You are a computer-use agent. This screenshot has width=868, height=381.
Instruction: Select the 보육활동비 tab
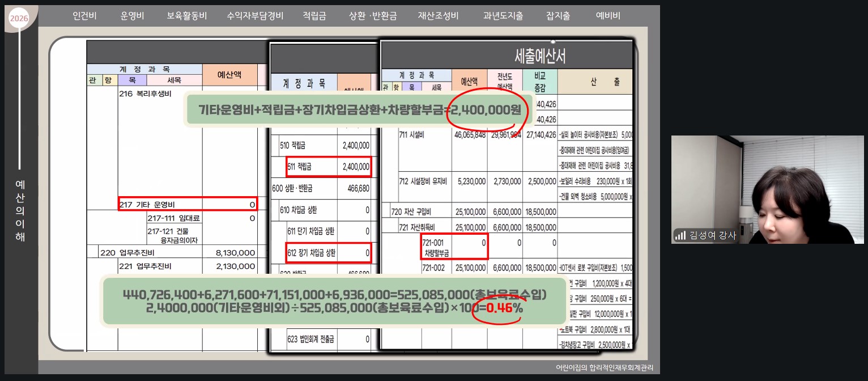187,16
